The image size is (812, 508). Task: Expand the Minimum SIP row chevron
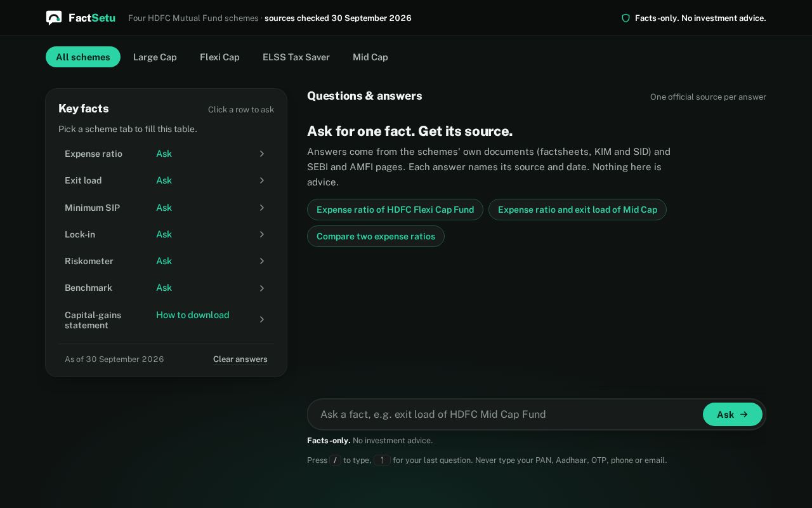click(x=261, y=208)
